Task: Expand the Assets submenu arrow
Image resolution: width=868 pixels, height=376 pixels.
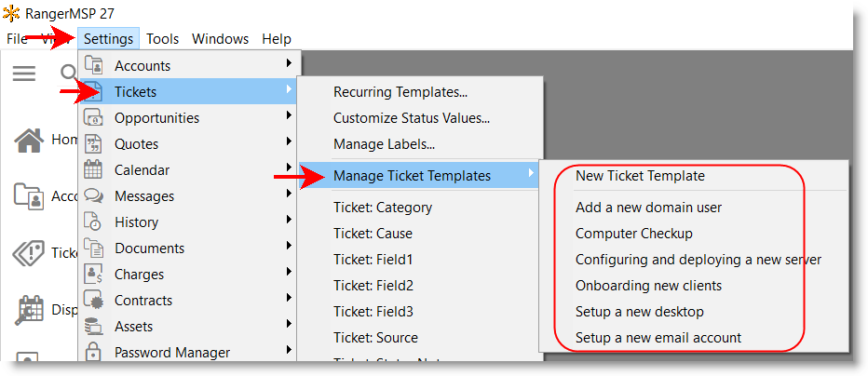Action: (x=290, y=327)
